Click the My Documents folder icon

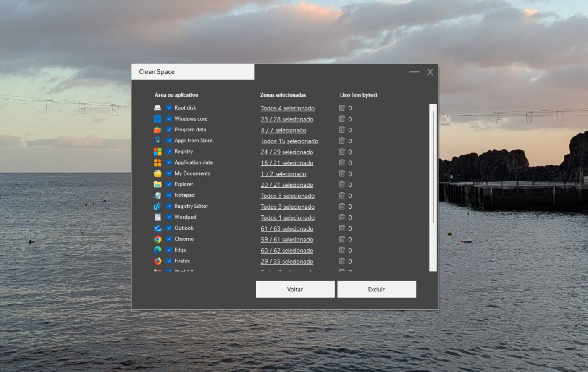[x=157, y=173]
